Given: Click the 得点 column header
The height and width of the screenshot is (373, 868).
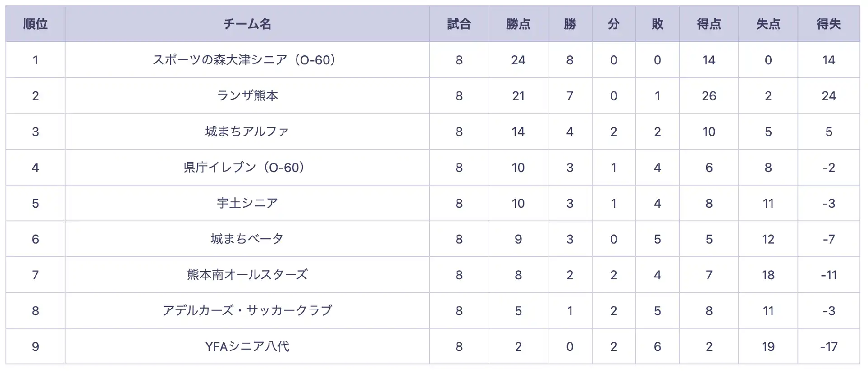Looking at the screenshot, I should [709, 24].
